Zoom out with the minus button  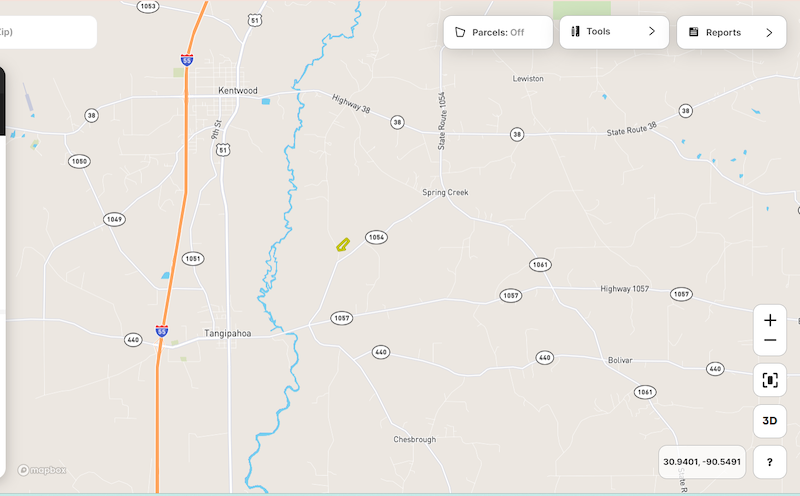pyautogui.click(x=770, y=340)
